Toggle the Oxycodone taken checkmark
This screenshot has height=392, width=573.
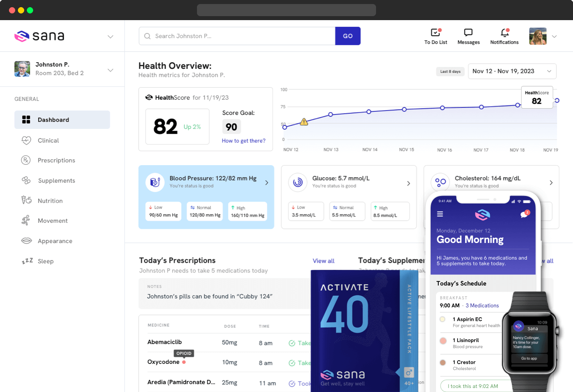(292, 363)
